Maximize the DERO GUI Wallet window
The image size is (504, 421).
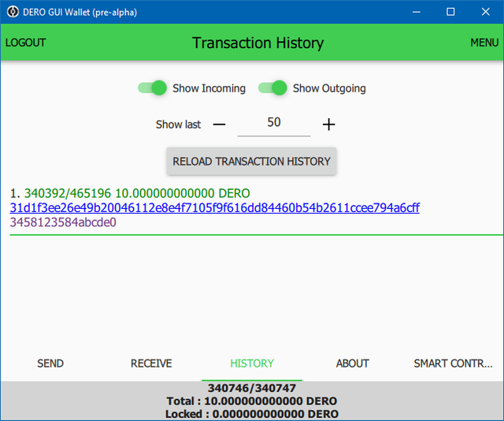click(x=450, y=12)
